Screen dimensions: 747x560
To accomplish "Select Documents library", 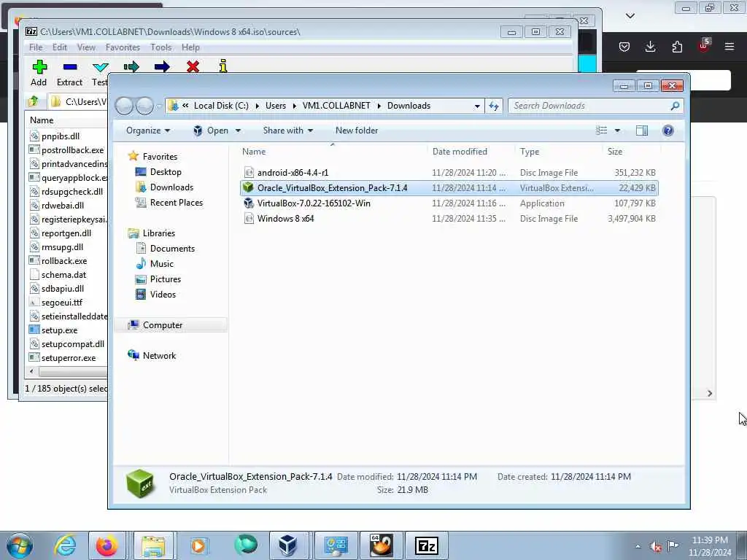I will click(172, 249).
